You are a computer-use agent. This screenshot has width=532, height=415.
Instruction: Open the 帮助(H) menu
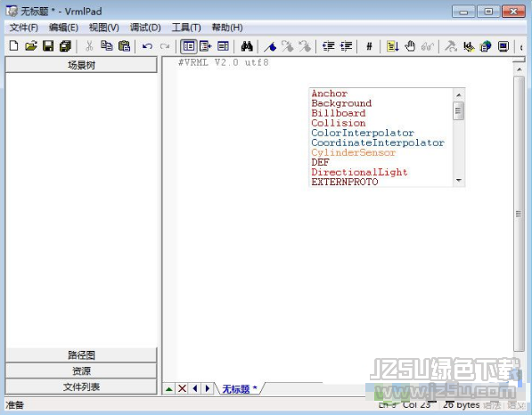pos(227,28)
